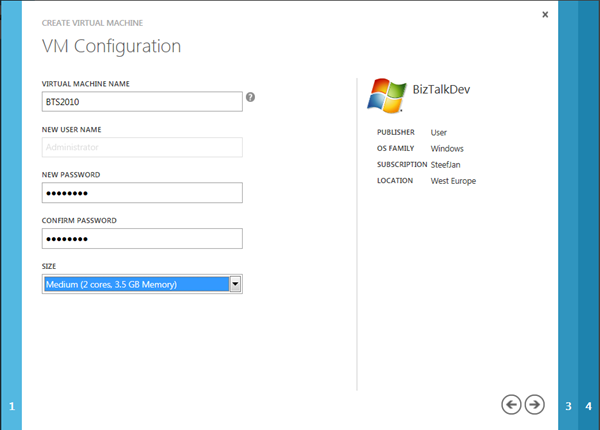The height and width of the screenshot is (430, 600).
Task: Click the VM Configuration heading
Action: pos(111,46)
